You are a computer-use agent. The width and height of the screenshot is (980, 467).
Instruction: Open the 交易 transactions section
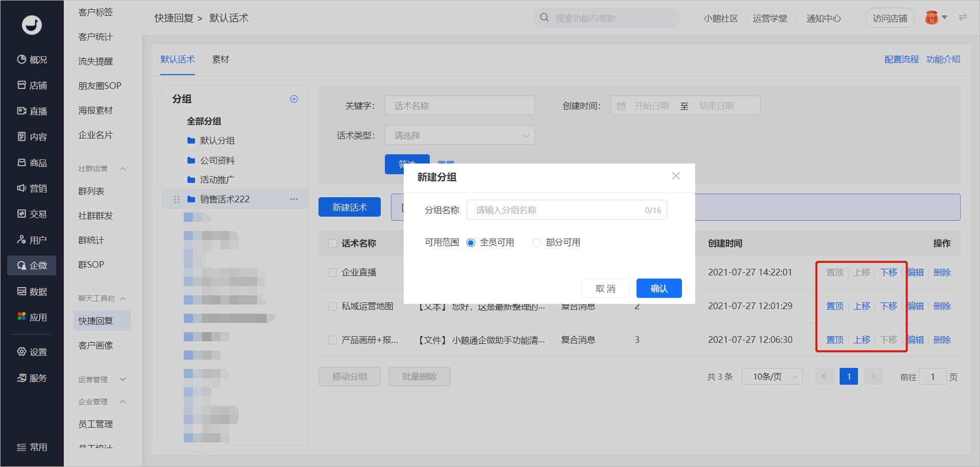[32, 214]
